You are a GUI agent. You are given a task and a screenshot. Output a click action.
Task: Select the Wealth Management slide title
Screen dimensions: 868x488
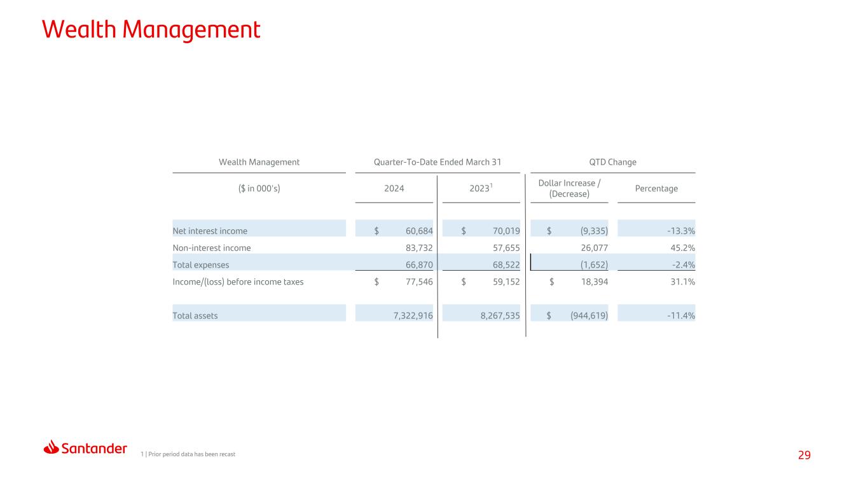coord(151,29)
